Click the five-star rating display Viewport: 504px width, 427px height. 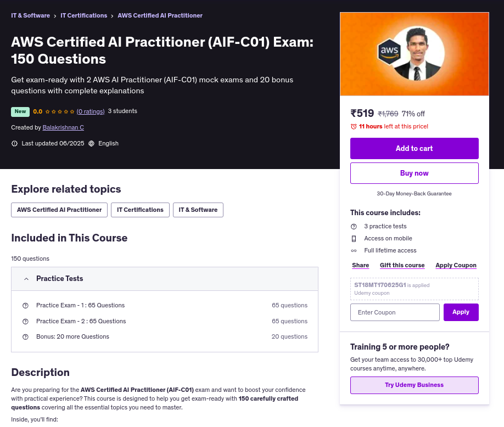pyautogui.click(x=60, y=111)
